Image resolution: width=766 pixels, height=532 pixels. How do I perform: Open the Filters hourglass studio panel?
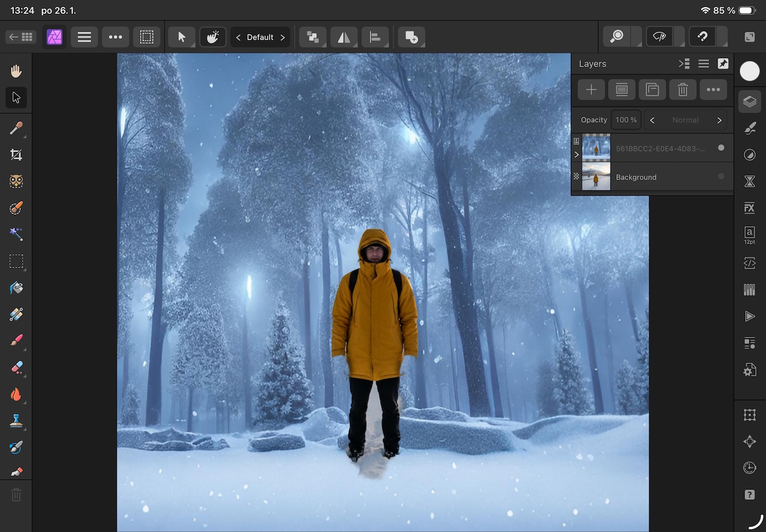(749, 181)
